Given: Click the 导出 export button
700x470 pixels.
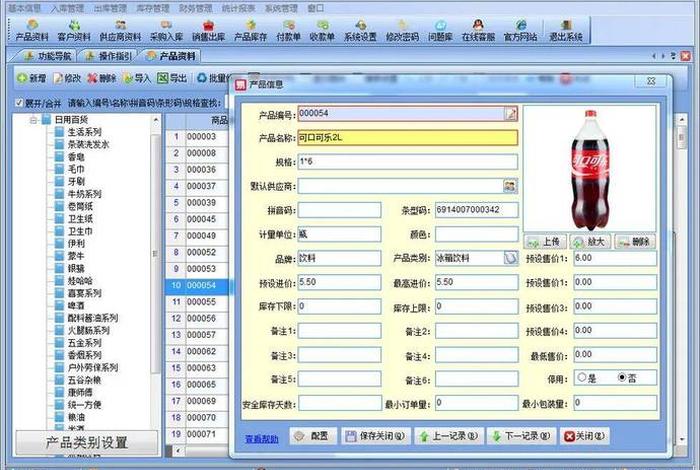Looking at the screenshot, I should click(x=172, y=78).
